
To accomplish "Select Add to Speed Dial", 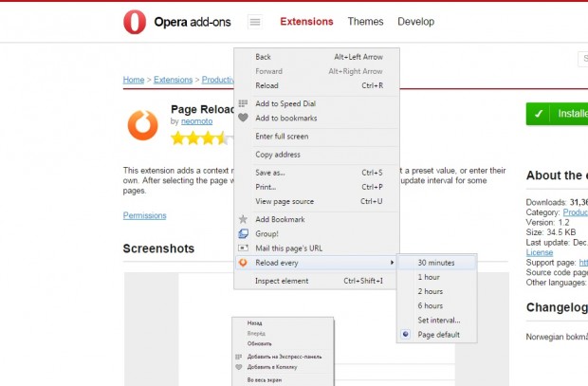I will tap(317, 103).
